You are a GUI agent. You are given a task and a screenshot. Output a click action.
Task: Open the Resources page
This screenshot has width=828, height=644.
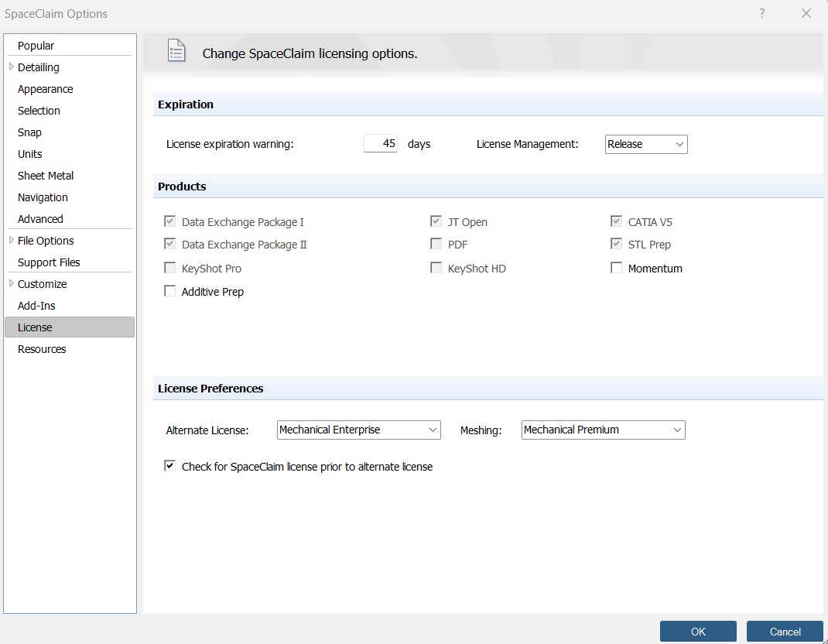42,349
